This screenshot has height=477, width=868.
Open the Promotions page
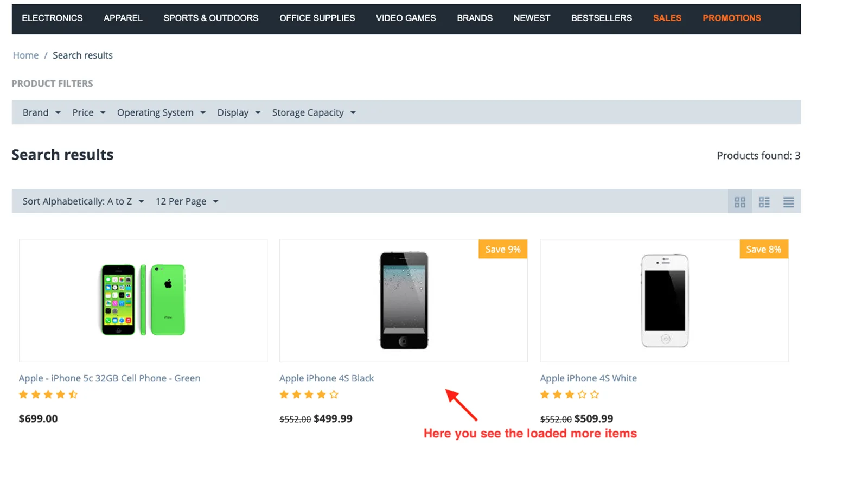click(732, 18)
